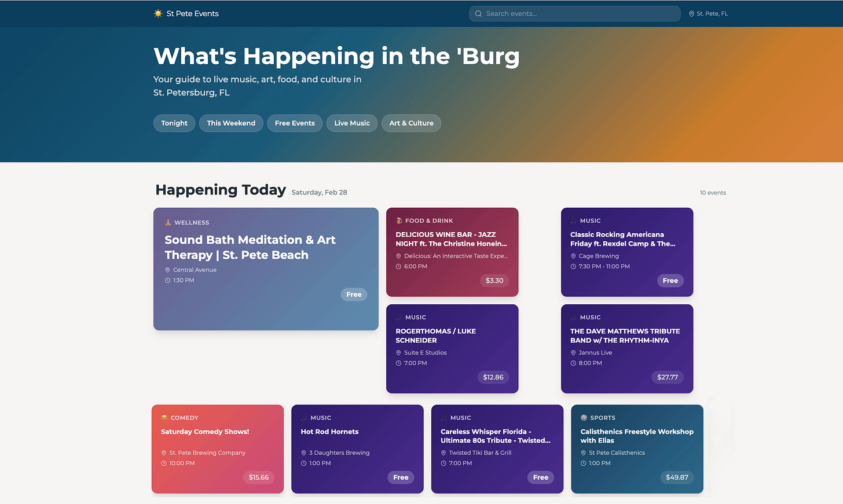
Task: Click the Food & Drink beer mug icon
Action: pos(399,220)
